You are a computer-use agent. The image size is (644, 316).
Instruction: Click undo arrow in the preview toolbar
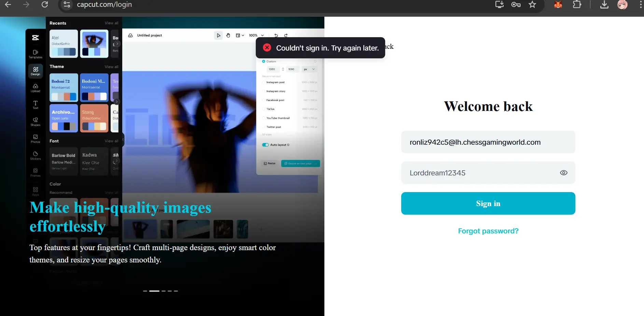point(276,35)
